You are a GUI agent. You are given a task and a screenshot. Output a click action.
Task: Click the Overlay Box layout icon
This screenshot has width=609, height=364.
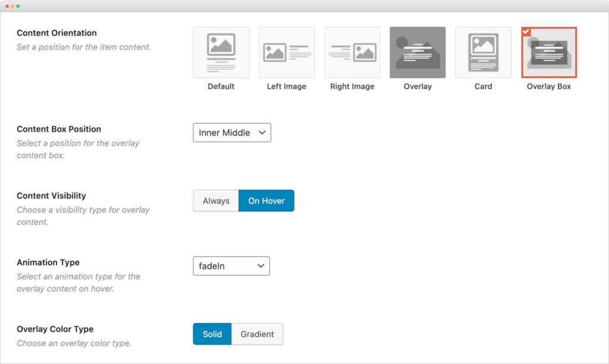pos(549,52)
